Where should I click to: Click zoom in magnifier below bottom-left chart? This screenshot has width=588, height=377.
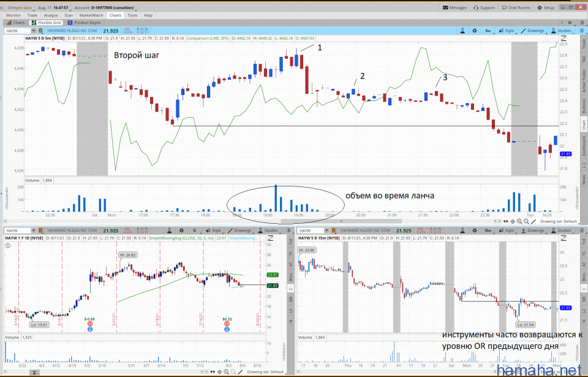tap(226, 371)
